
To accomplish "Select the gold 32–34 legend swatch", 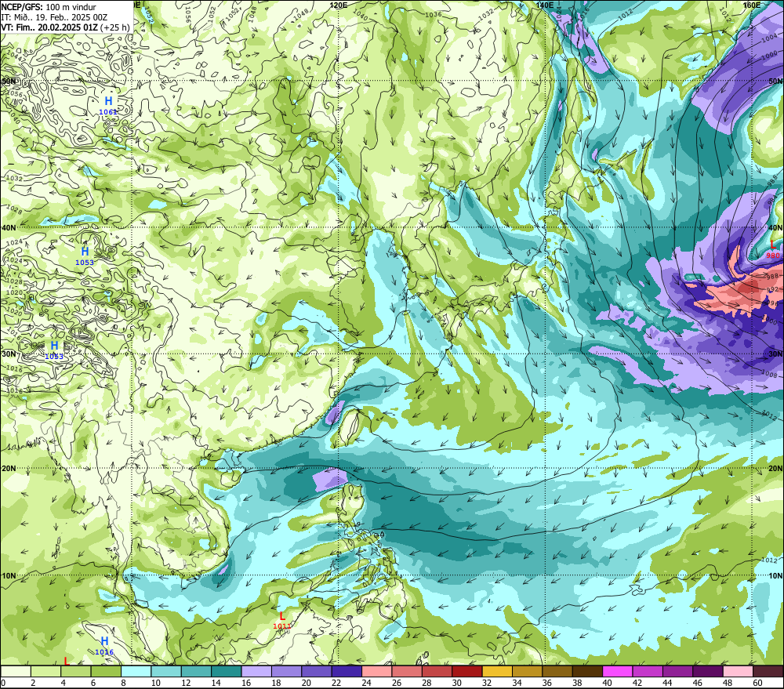I will click(497, 671).
